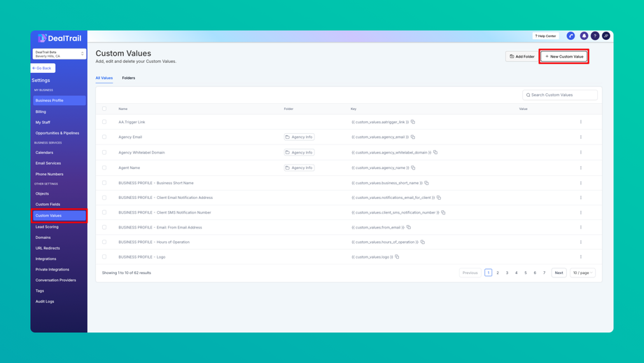Check the Hours of Operation row checkbox
This screenshot has height=363, width=644.
tap(104, 242)
